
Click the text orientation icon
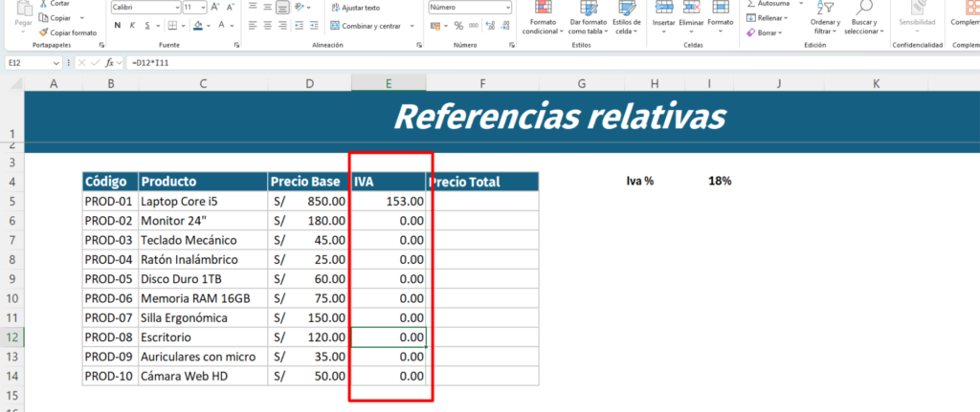tap(299, 8)
